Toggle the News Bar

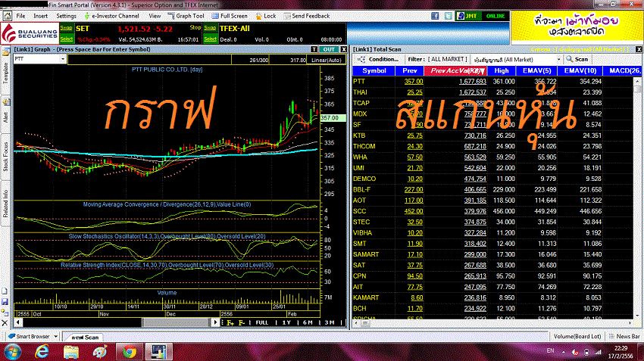(624, 336)
